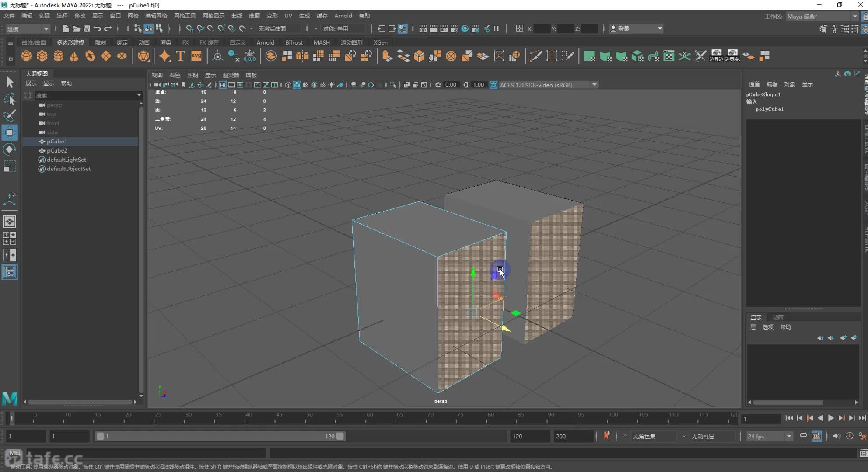This screenshot has height=472, width=868.
Task: Toggle smooth shade all cube in viewport
Action: pyautogui.click(x=297, y=85)
